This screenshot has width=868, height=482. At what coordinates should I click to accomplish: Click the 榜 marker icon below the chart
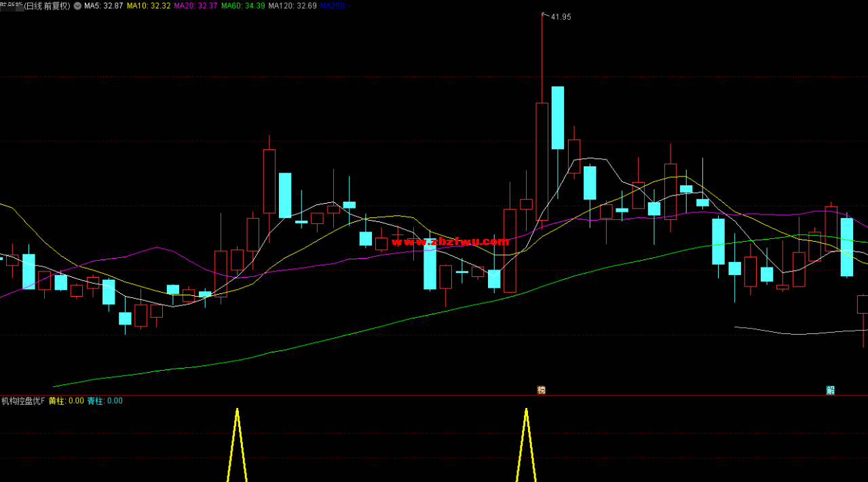tap(541, 390)
